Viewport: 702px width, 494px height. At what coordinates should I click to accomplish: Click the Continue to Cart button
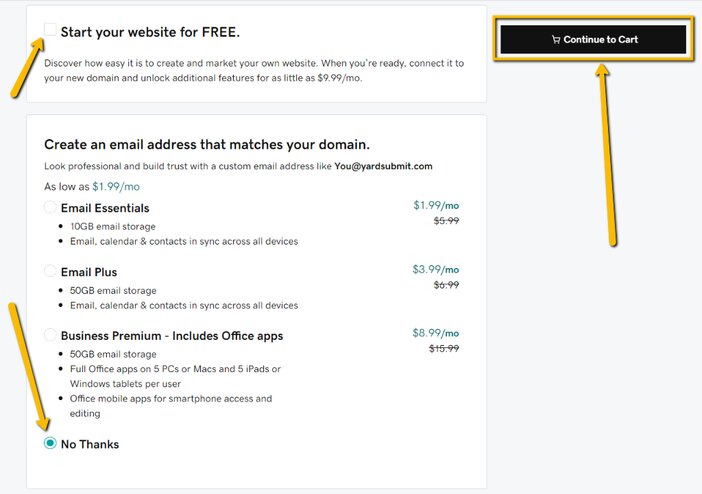point(593,39)
